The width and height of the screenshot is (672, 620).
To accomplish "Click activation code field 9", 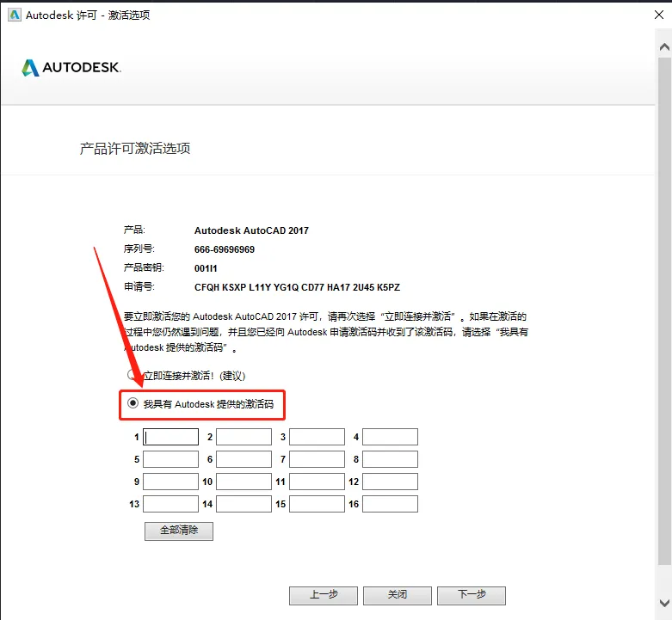I will point(170,482).
